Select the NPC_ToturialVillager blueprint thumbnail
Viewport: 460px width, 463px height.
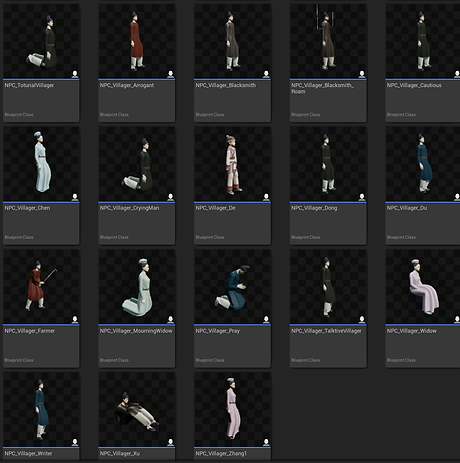click(x=41, y=41)
